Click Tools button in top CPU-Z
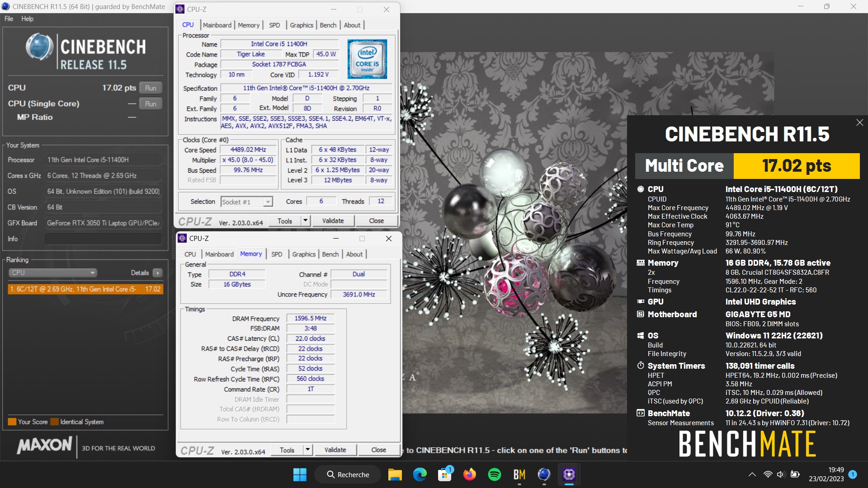868x488 pixels. click(x=285, y=221)
